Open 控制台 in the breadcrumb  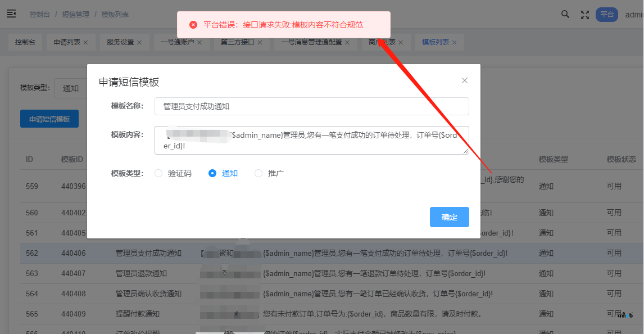point(39,15)
